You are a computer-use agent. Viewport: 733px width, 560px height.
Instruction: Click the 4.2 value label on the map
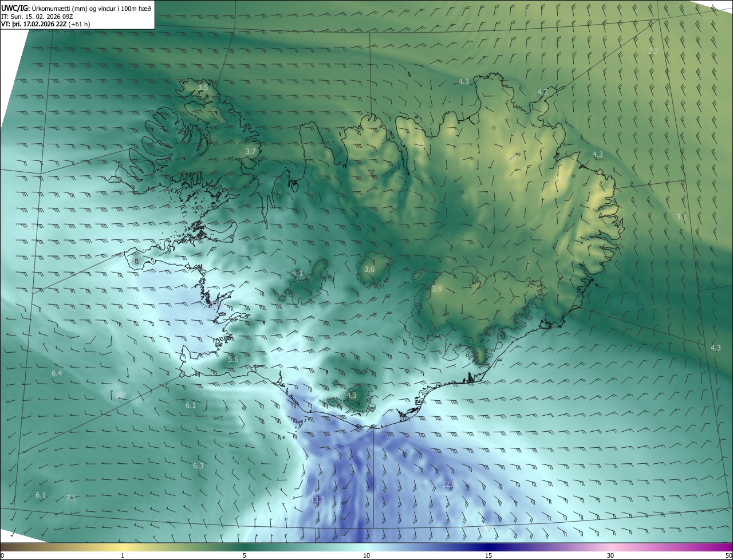coord(542,92)
